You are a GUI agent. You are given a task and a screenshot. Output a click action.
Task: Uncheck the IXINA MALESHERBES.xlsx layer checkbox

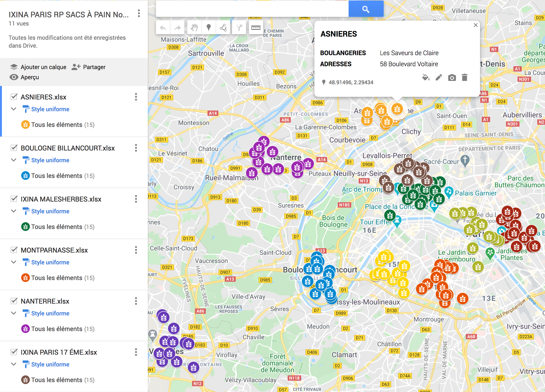(x=14, y=199)
